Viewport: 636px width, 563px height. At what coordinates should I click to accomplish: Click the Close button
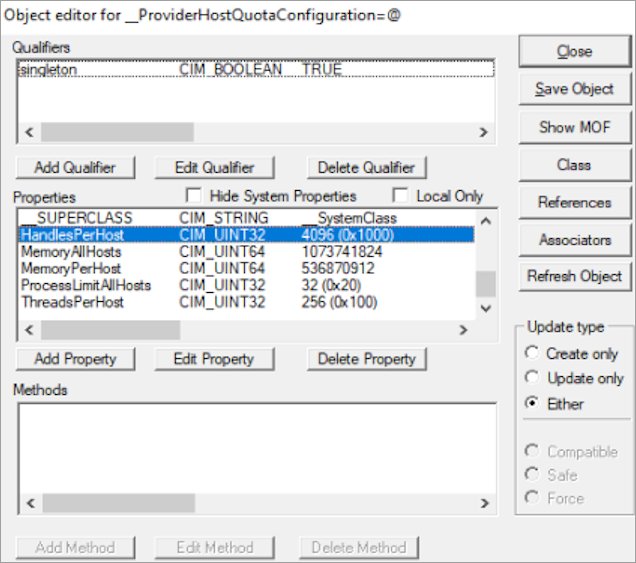(x=574, y=51)
